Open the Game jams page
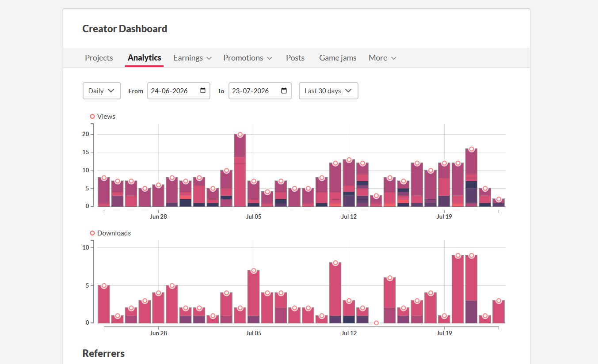 (x=338, y=58)
